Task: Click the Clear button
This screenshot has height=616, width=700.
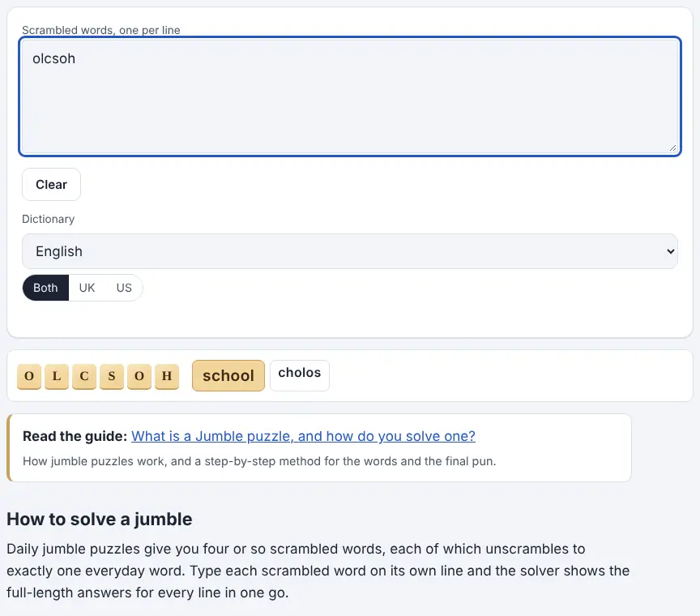Action: (x=51, y=185)
